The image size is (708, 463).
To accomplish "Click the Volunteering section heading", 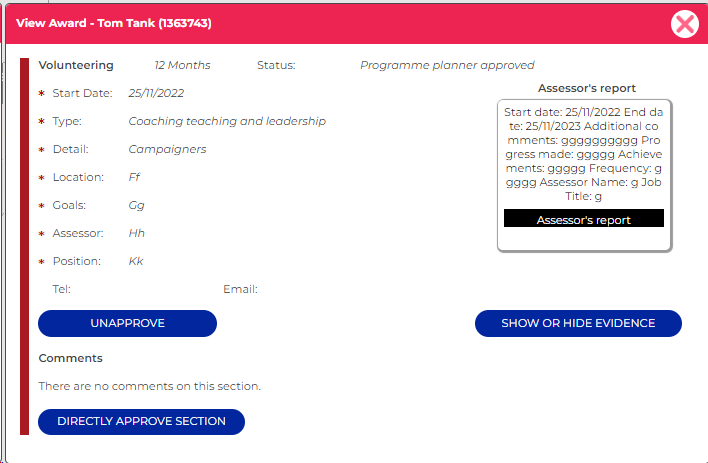I will (76, 65).
